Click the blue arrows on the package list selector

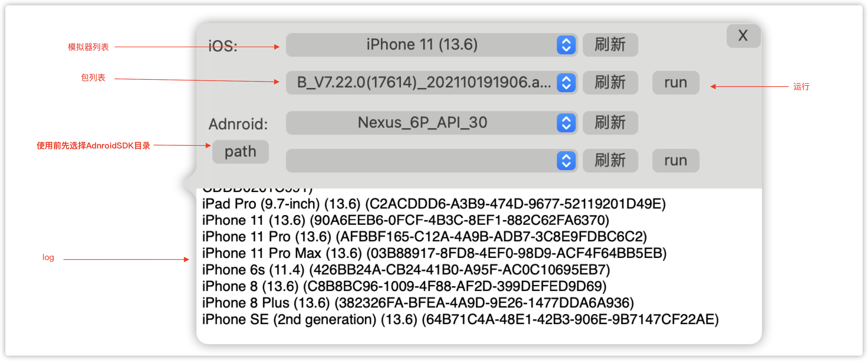(567, 83)
